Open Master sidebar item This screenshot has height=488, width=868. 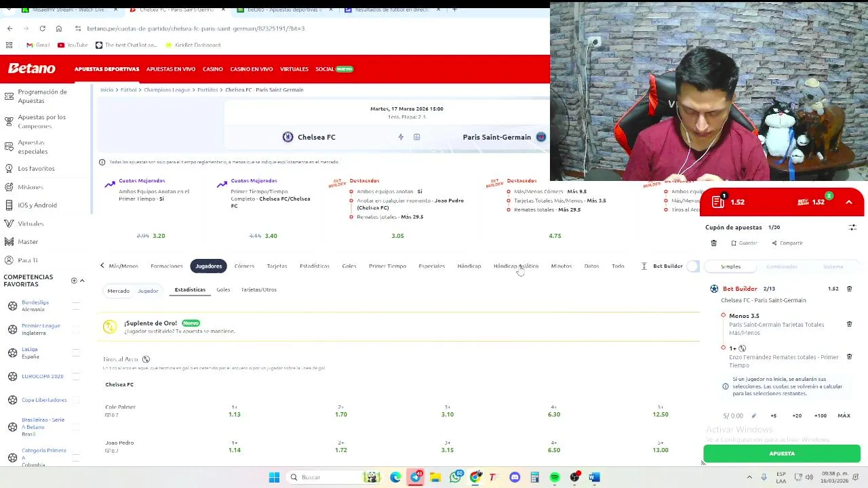click(28, 242)
